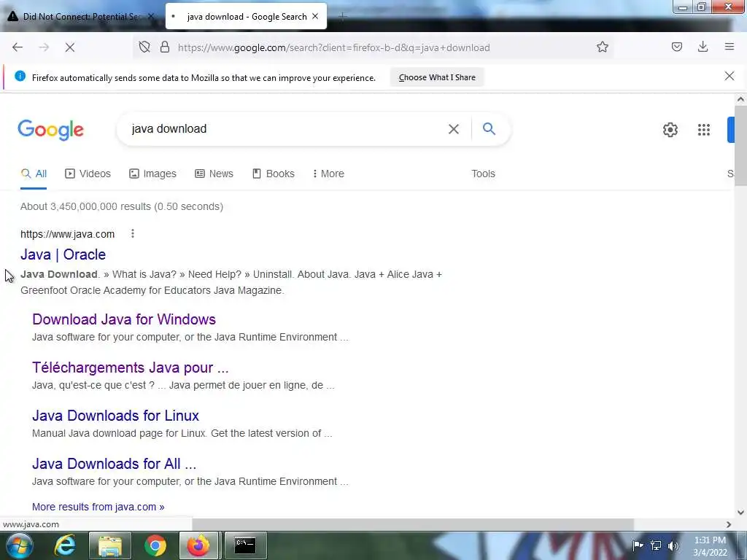Open the 'Téléchargements Java pour ...' link
The width and height of the screenshot is (747, 560).
click(x=130, y=367)
